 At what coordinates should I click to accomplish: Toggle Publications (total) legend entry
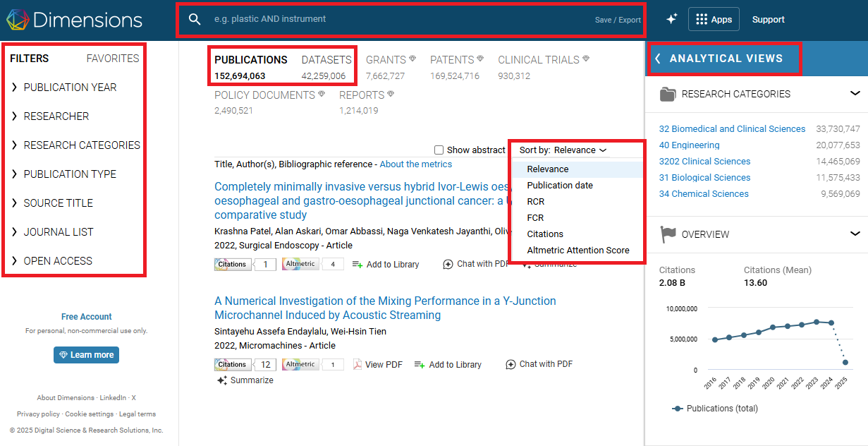click(x=715, y=408)
